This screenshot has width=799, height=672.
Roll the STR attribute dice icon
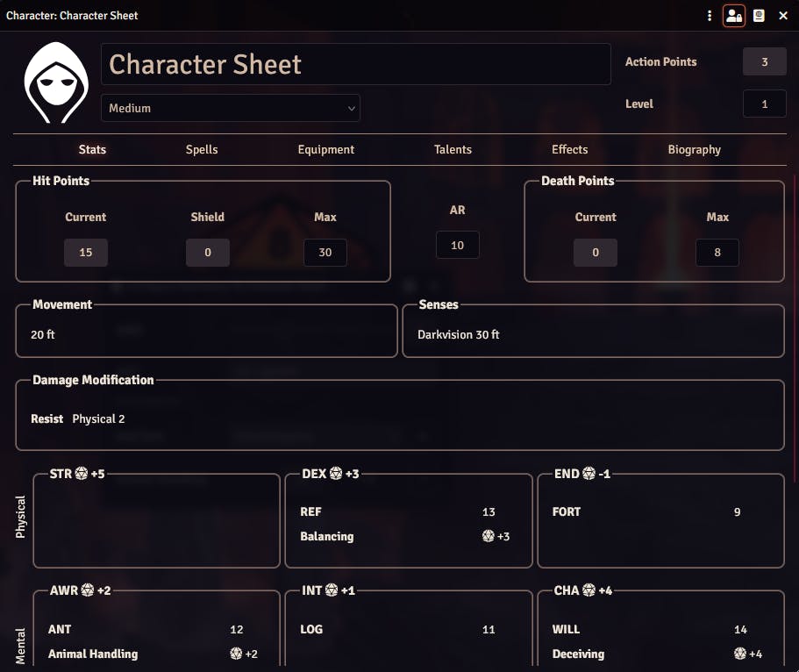82,474
